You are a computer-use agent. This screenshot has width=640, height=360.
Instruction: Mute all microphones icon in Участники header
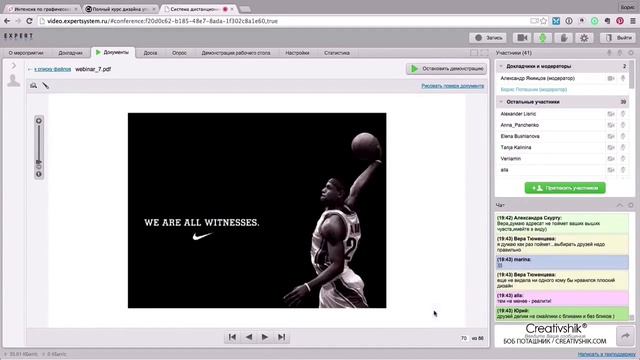coord(609,53)
